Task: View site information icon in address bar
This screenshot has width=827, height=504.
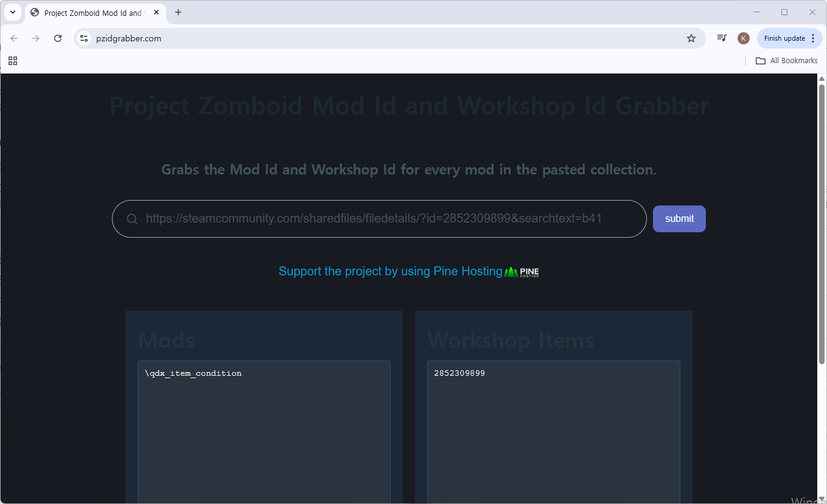Action: click(x=84, y=38)
